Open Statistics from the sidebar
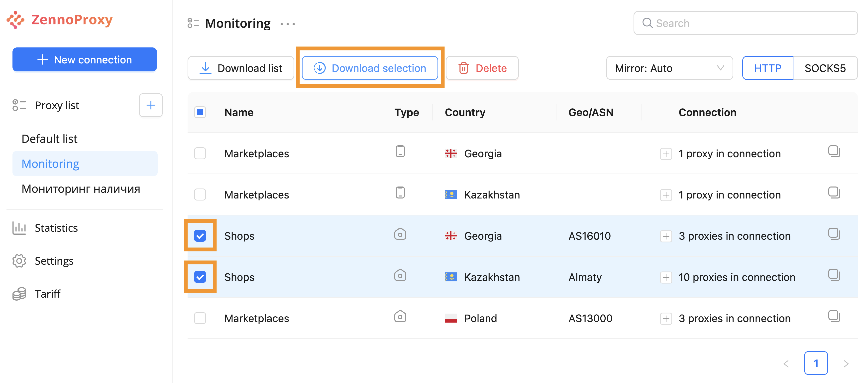This screenshot has height=383, width=868. tap(56, 228)
